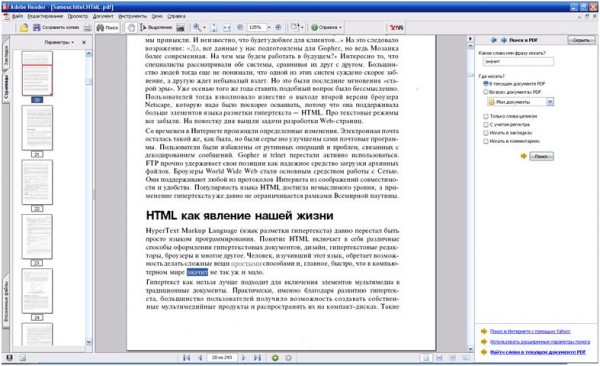Open the Zoom tool dropdown arrow
Image resolution: width=600 pixels, height=366 pixels.
coord(204,28)
